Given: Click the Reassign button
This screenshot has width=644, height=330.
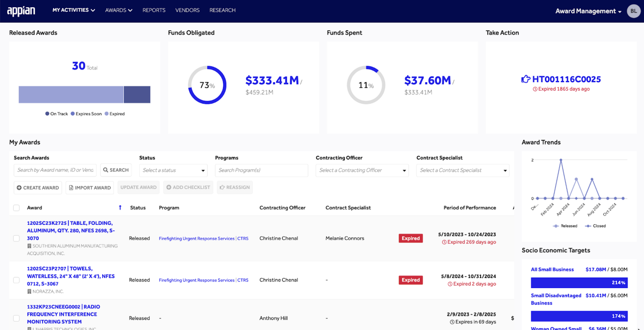Looking at the screenshot, I should pos(235,187).
